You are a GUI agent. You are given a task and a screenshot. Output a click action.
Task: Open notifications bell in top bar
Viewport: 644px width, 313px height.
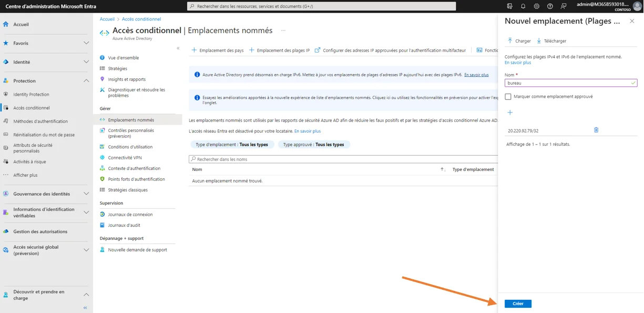[x=523, y=6]
